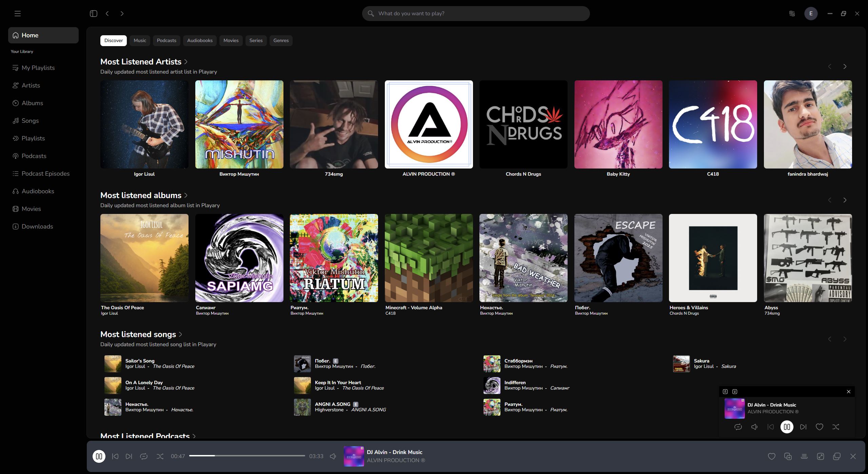Show previous page of Most Listened Artists
The width and height of the screenshot is (868, 474).
click(x=830, y=66)
